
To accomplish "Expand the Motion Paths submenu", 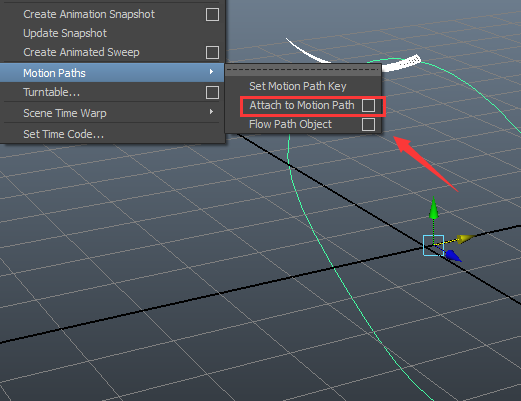I will point(112,73).
